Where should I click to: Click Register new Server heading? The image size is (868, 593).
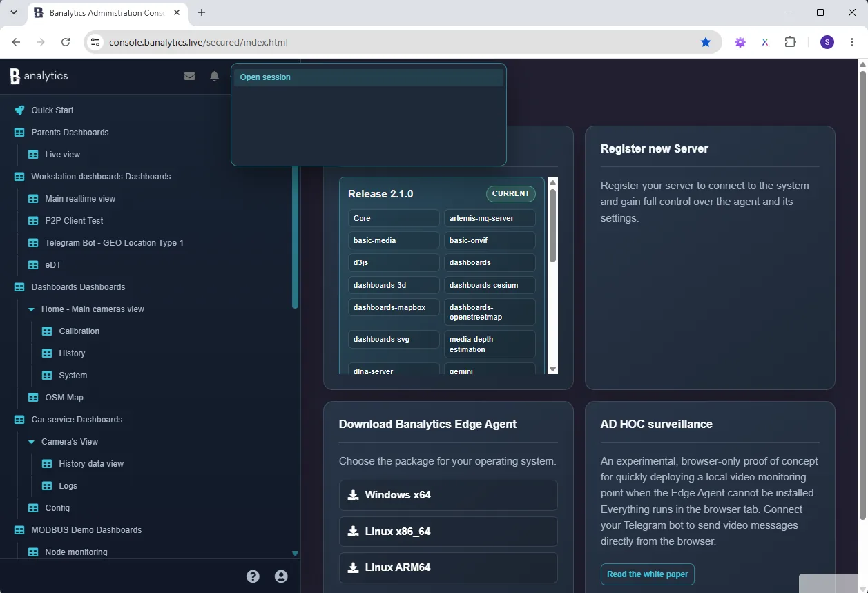click(655, 148)
